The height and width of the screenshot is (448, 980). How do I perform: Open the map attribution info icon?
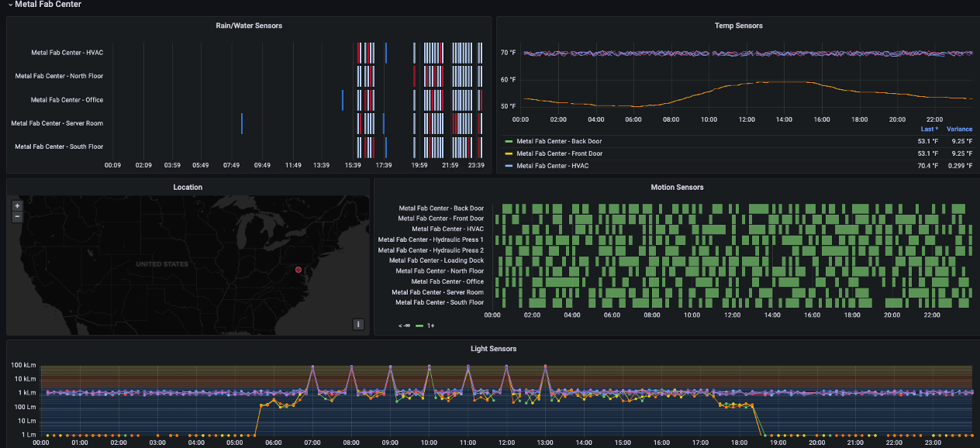358,324
